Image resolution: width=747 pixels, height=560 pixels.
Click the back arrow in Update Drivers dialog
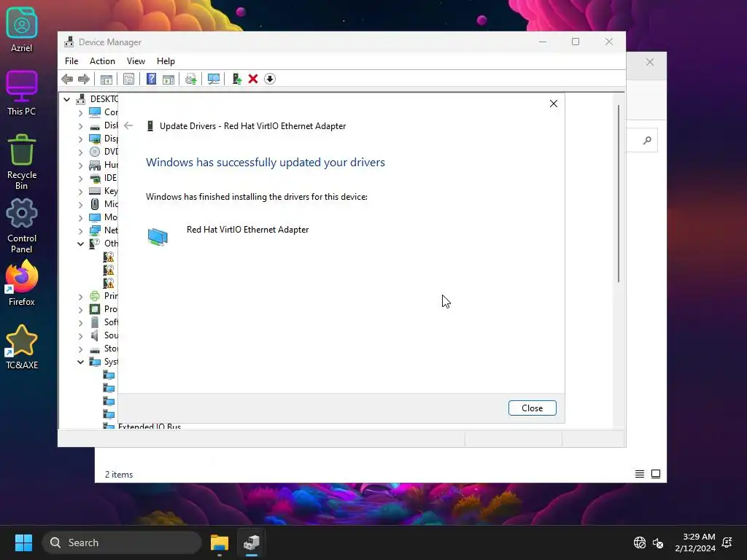click(128, 125)
